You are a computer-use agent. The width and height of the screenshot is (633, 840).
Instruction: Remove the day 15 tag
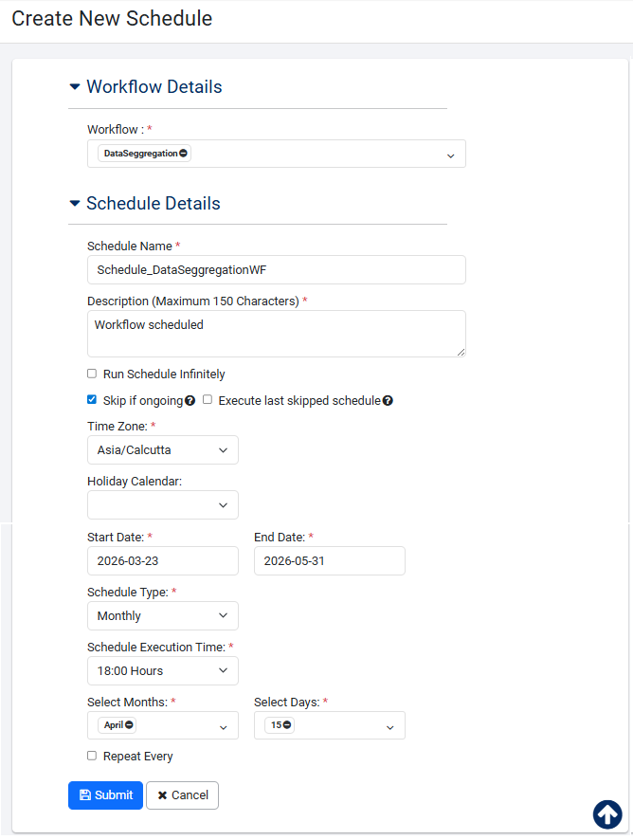click(287, 725)
